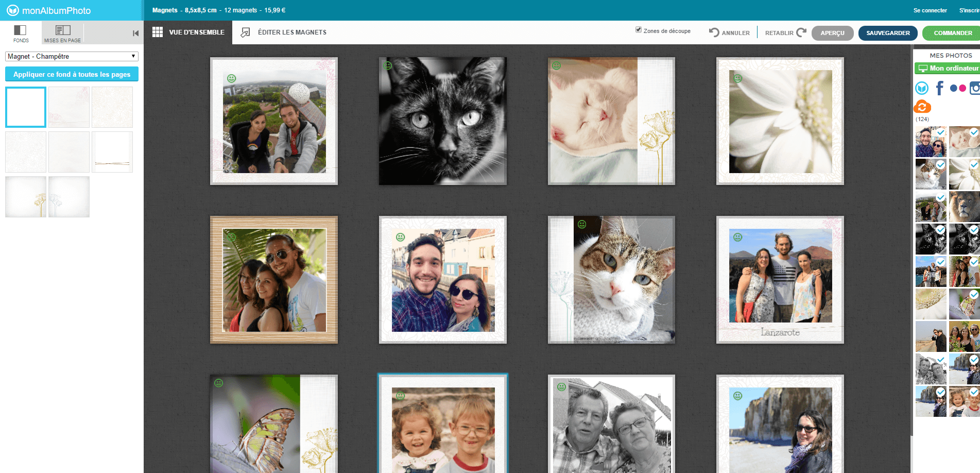Click the Instagram import icon

(974, 89)
